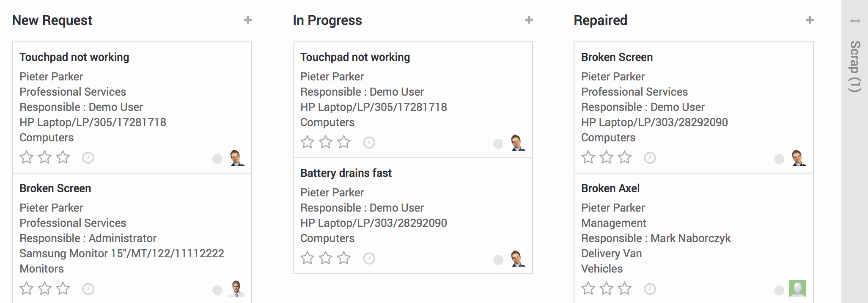Click the Repaired column header
The image size is (868, 303).
[x=600, y=20]
